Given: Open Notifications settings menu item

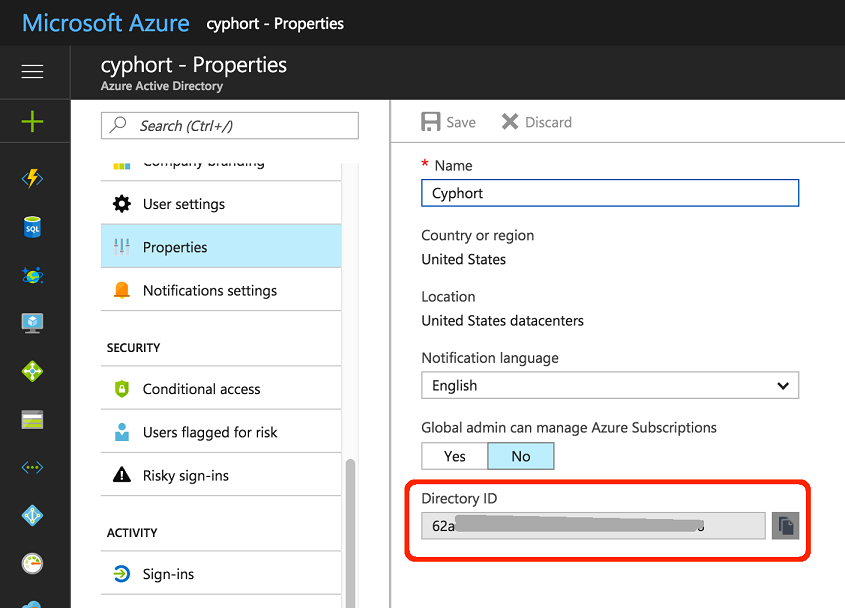Looking at the screenshot, I should (210, 290).
